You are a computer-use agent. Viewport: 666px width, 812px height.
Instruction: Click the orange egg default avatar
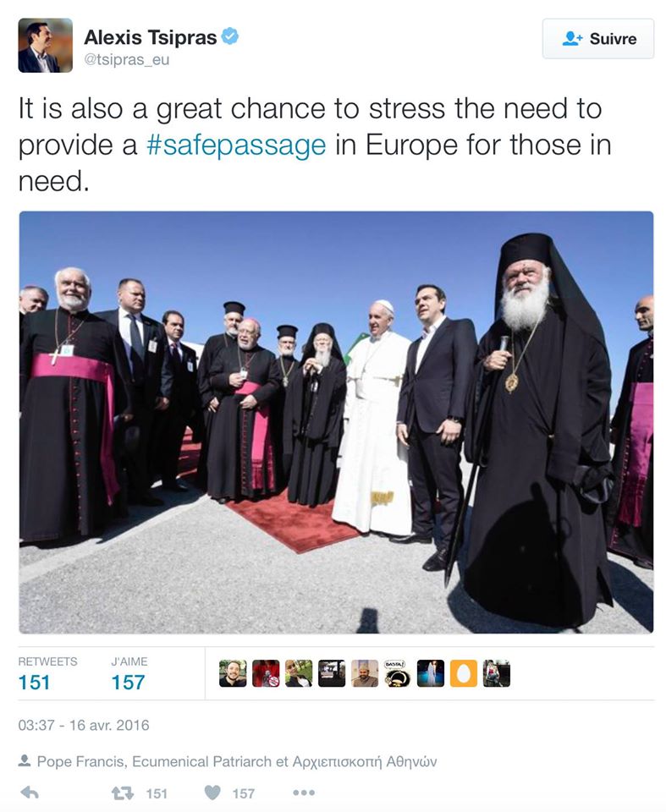coord(464,673)
